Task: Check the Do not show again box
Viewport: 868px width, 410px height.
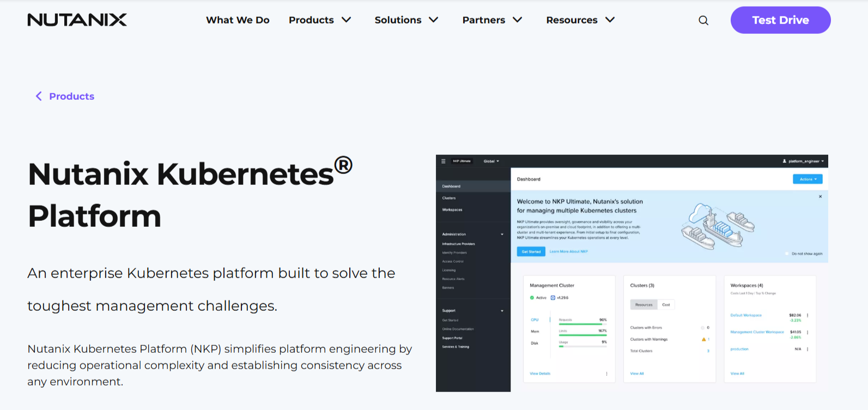Action: click(x=787, y=254)
